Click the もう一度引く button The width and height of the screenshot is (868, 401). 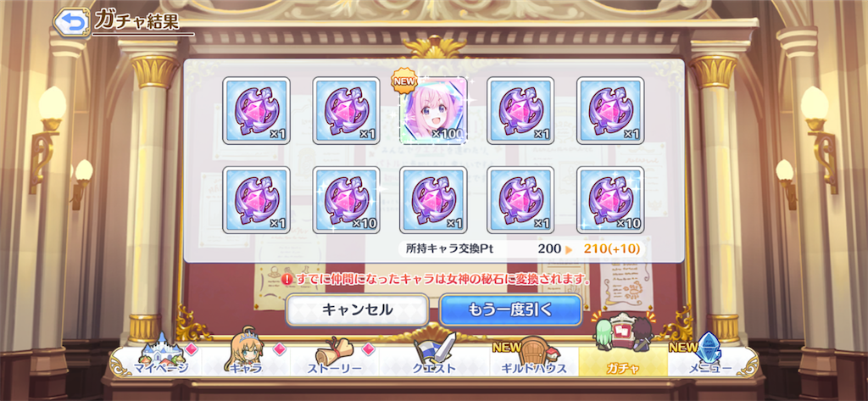510,309
